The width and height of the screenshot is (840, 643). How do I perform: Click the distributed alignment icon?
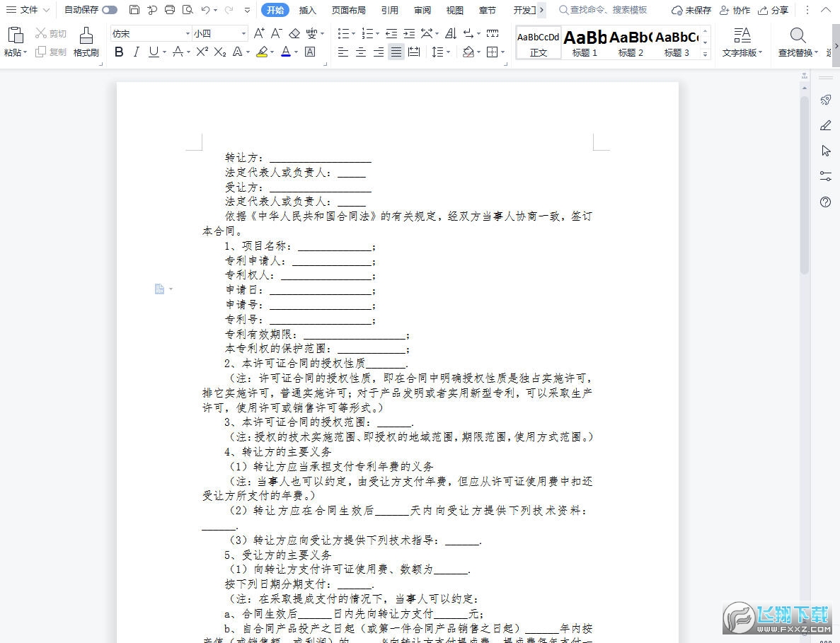414,52
